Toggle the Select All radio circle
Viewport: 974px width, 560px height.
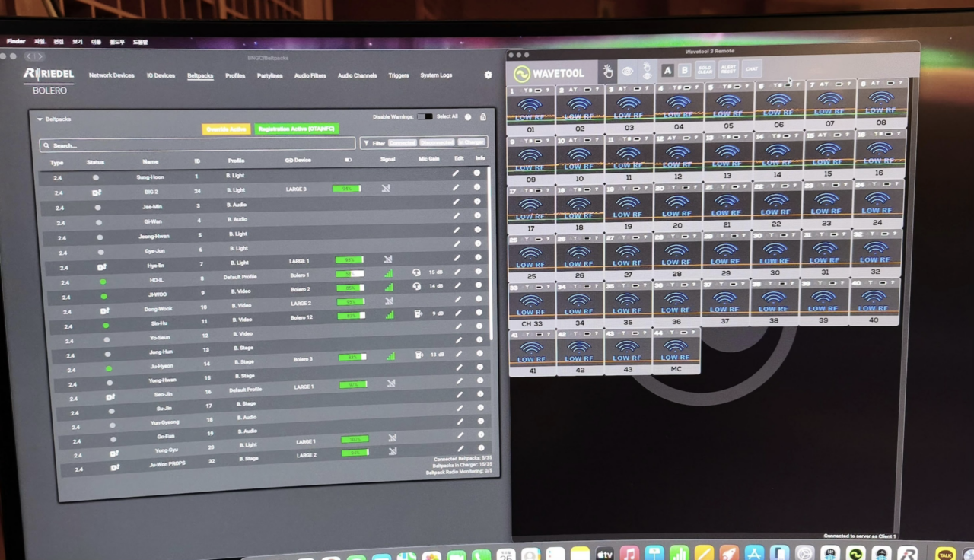pos(468,117)
